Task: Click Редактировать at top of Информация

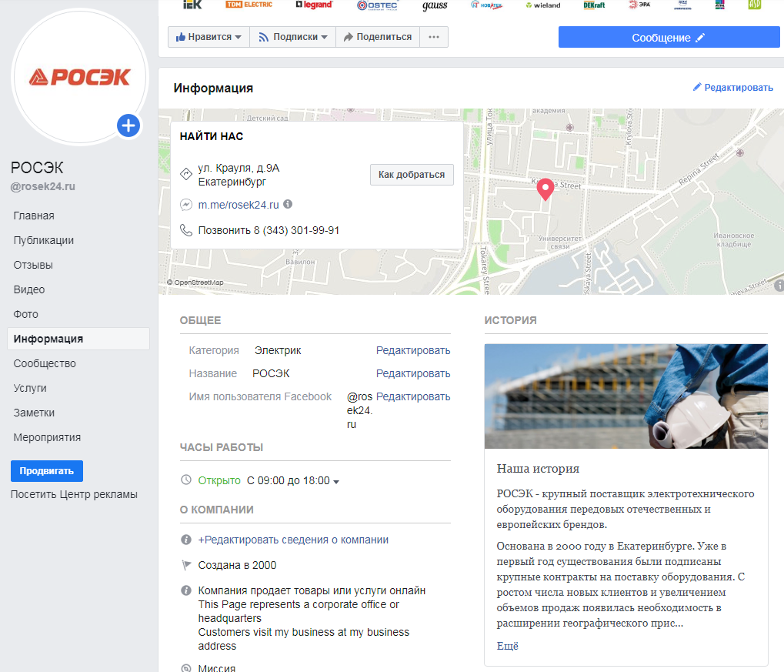Action: click(x=733, y=88)
